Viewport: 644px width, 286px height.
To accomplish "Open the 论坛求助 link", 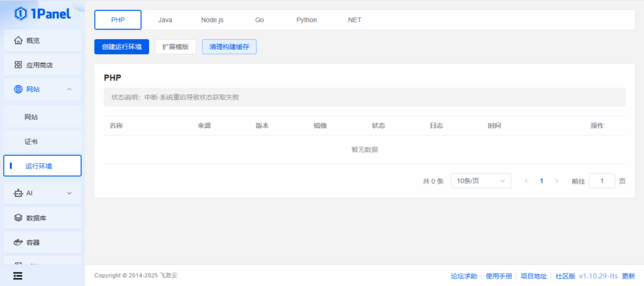I will 464,276.
